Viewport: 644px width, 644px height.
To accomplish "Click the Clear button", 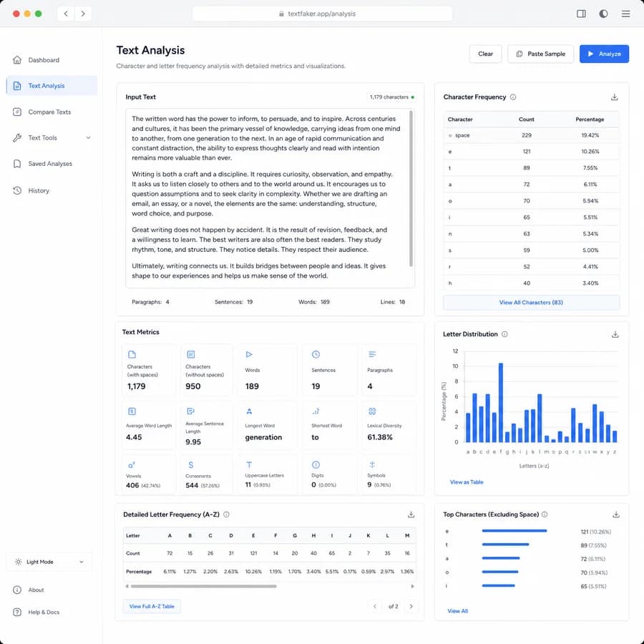I will pyautogui.click(x=485, y=54).
